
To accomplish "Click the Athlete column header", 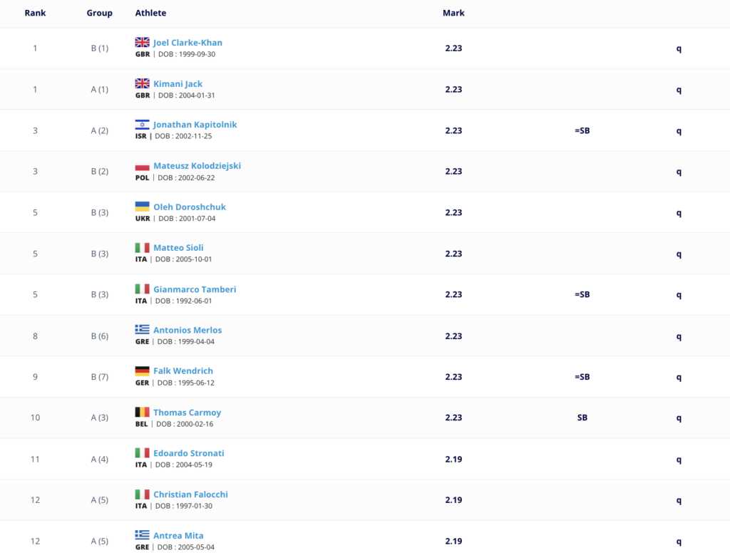I will pos(150,13).
